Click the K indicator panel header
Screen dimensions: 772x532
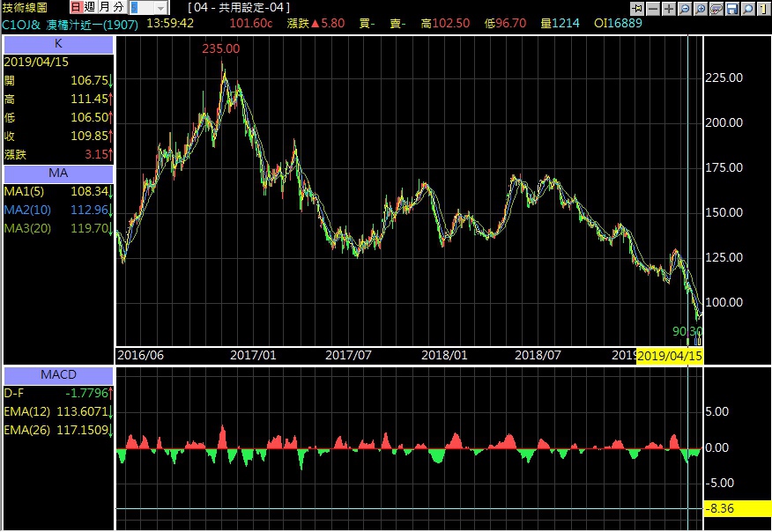pos(58,44)
